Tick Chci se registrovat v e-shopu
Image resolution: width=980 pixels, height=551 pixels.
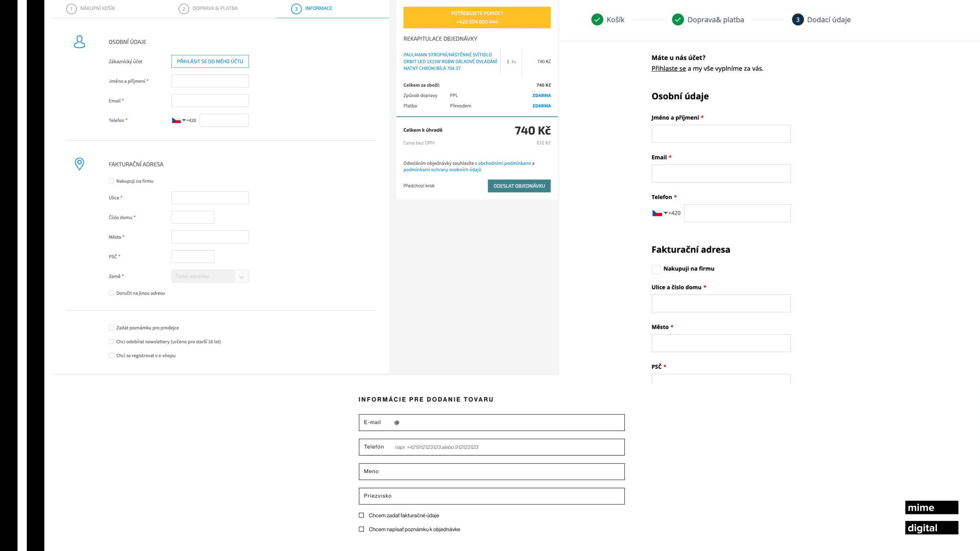(111, 356)
